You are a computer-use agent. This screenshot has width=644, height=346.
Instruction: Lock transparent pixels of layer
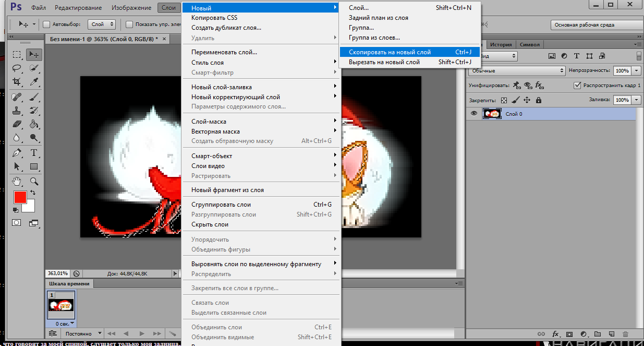(x=504, y=100)
